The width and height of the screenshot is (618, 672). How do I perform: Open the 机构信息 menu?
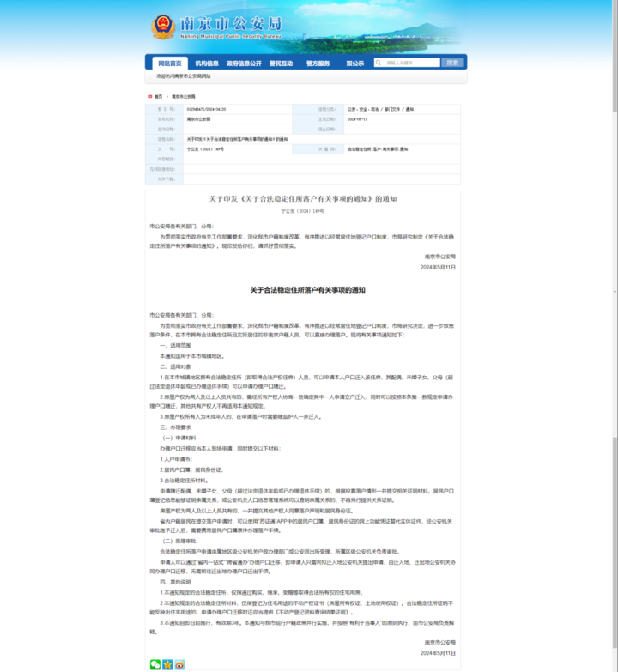[x=206, y=64]
